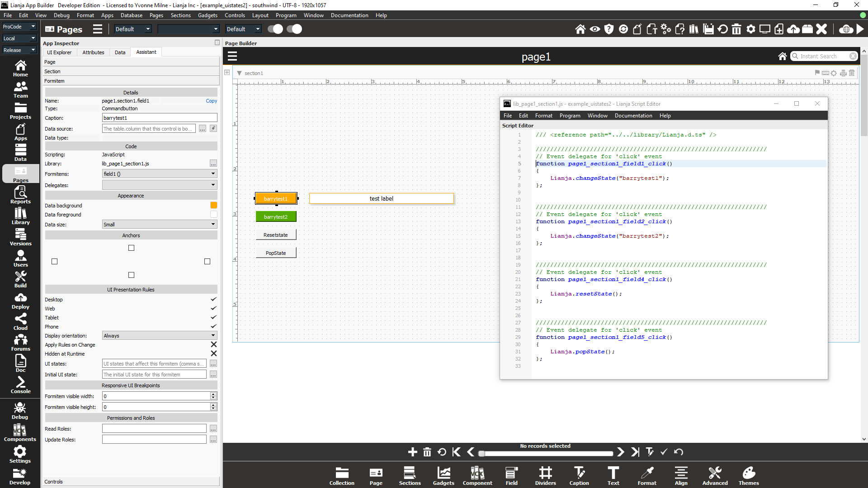The image size is (868, 488).
Task: Expand the Data size dropdown
Action: (159, 225)
